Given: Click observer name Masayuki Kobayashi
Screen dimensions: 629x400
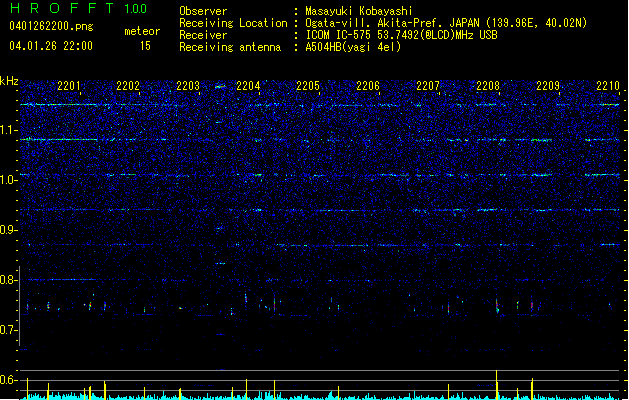Looking at the screenshot, I should point(359,11).
